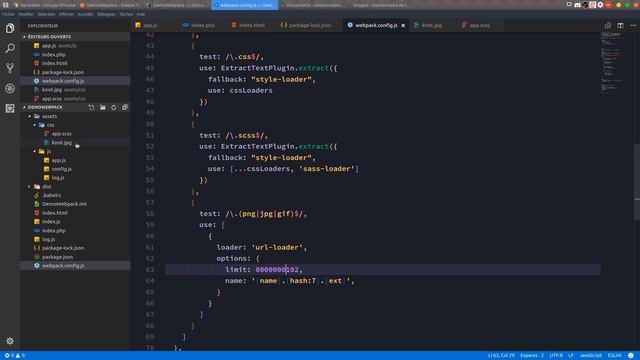Click New Folder icon in DEMOWEBPACK header
640x360 pixels.
(102, 107)
